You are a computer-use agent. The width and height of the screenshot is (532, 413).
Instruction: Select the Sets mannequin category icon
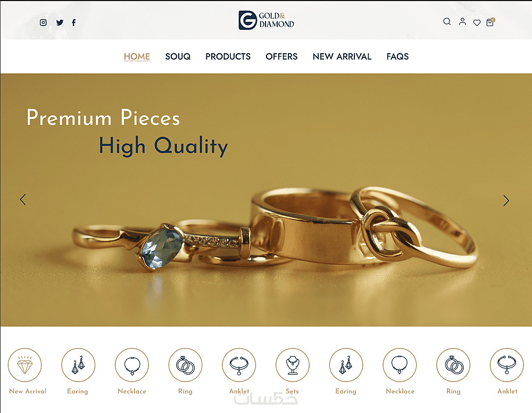pyautogui.click(x=293, y=365)
